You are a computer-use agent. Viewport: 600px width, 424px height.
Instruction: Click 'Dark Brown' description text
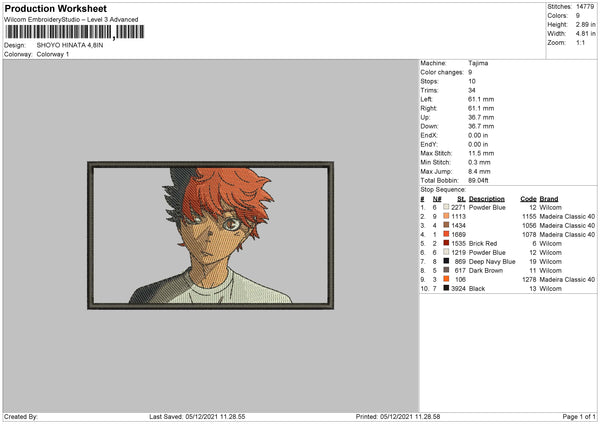pos(486,270)
